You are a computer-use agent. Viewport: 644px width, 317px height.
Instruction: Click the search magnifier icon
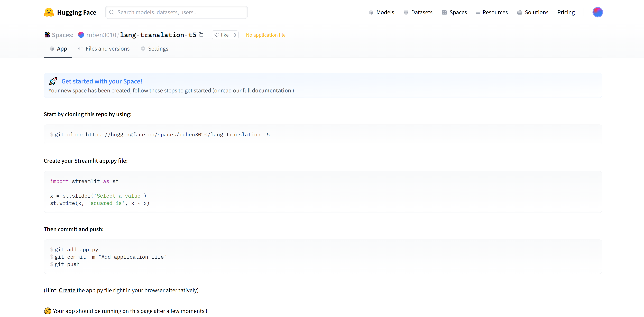tap(112, 12)
